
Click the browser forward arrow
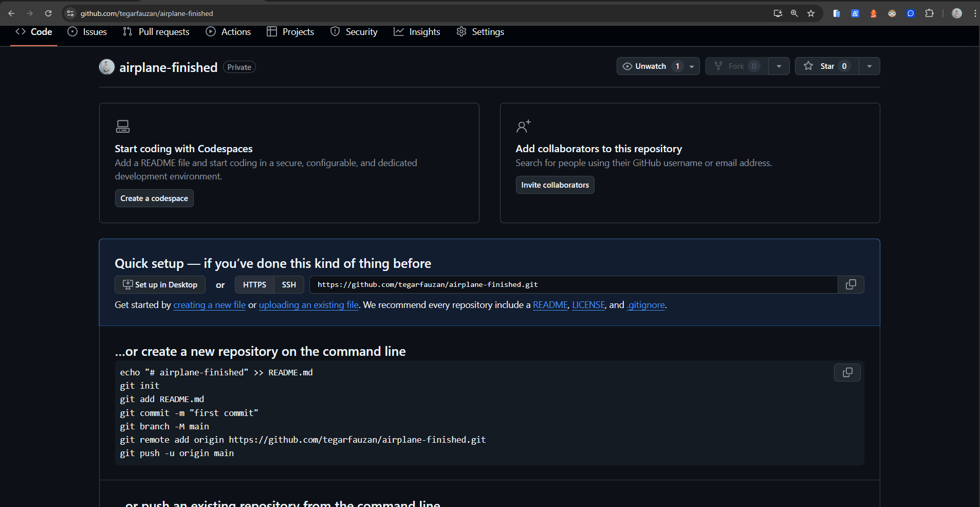(x=30, y=13)
